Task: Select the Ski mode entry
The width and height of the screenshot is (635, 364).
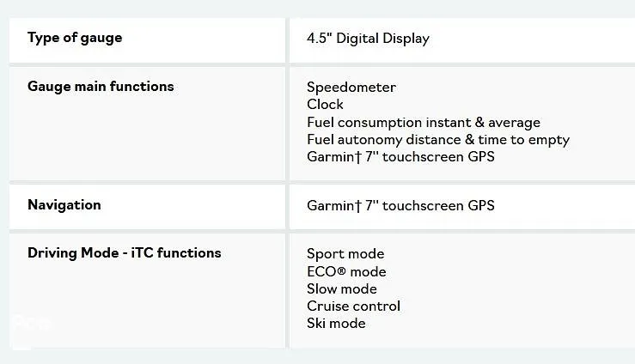Action: pos(336,324)
